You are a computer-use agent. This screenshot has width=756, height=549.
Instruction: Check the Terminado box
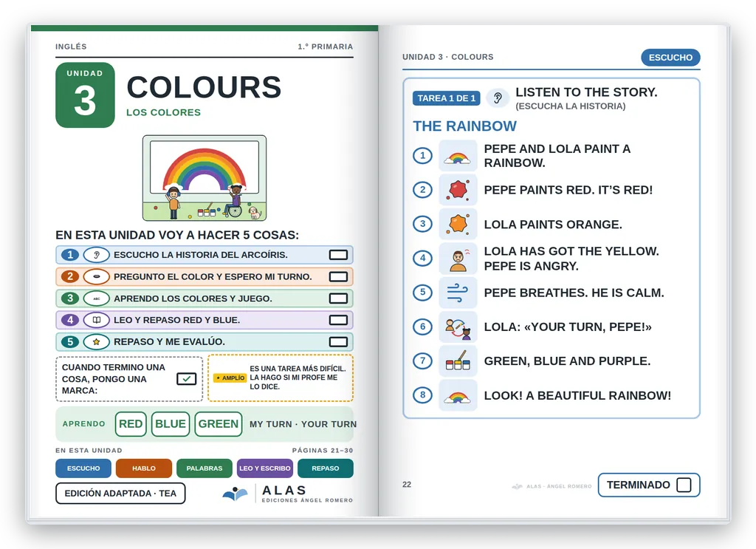pos(684,485)
